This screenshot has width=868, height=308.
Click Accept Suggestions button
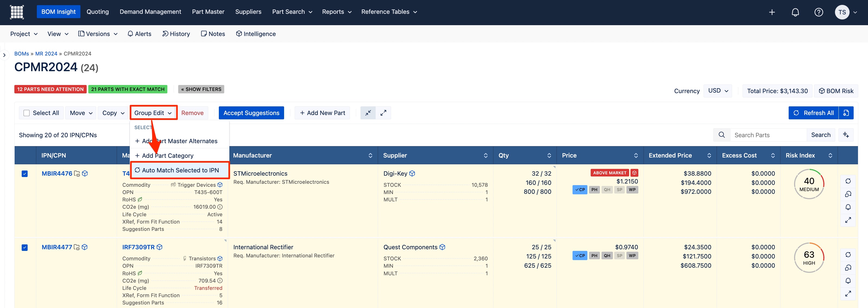coord(251,113)
